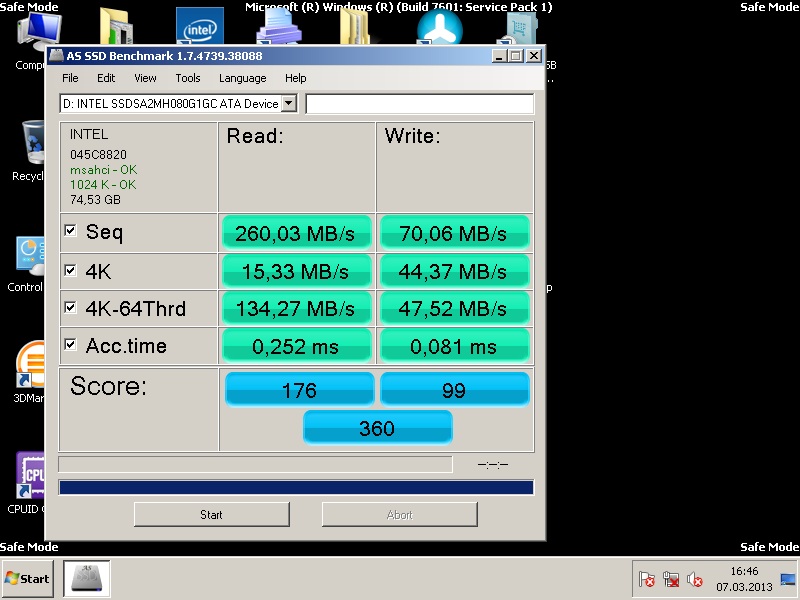Click the AS SSD title bar icon
Viewport: 800px width, 600px height.
click(x=56, y=56)
